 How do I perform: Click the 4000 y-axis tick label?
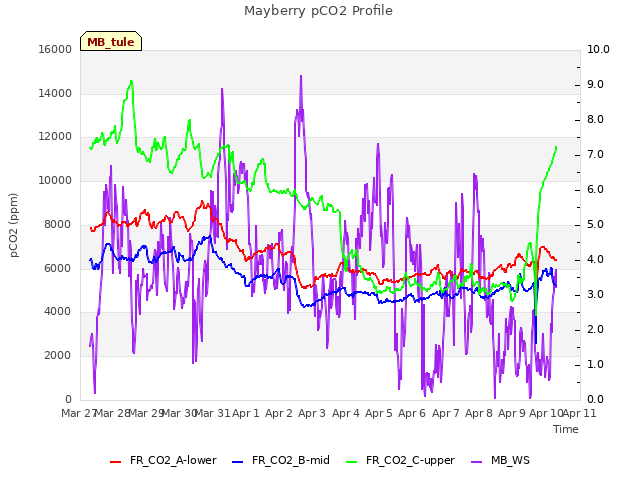coord(58,312)
